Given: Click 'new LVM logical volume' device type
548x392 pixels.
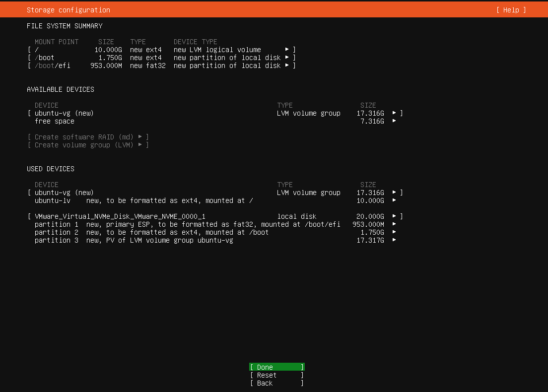Looking at the screenshot, I should tap(217, 50).
